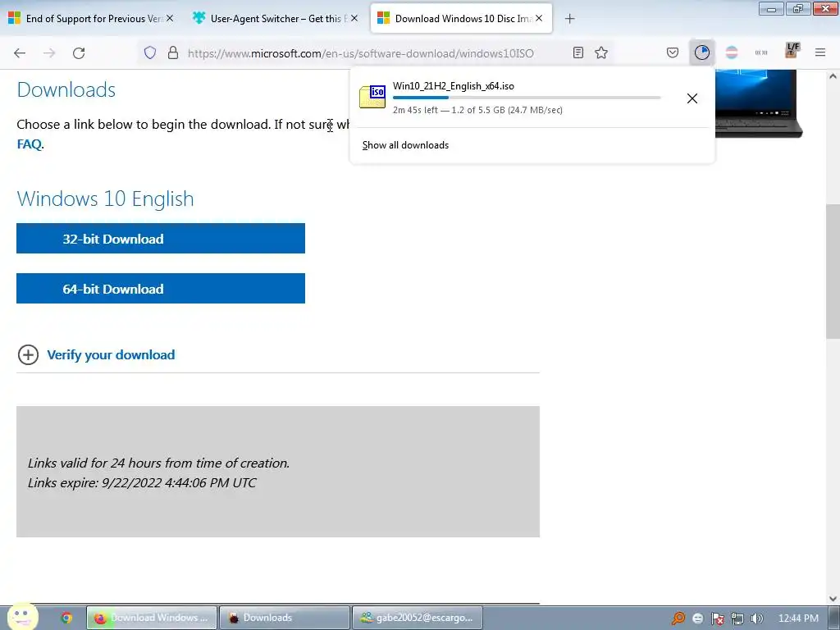Click the Verify your download link
The height and width of the screenshot is (630, 840).
point(111,354)
